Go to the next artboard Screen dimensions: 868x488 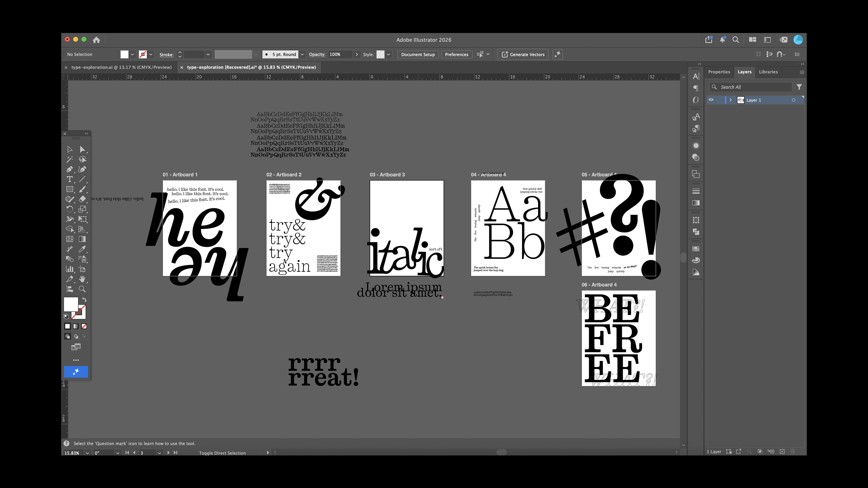[x=168, y=453]
